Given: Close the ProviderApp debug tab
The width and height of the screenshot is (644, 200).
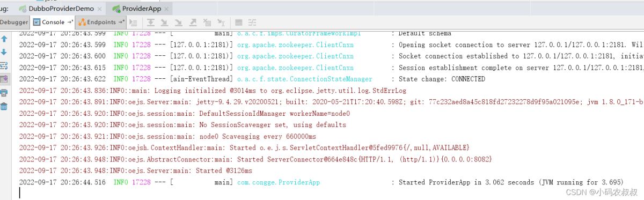Looking at the screenshot, I should click(x=166, y=9).
